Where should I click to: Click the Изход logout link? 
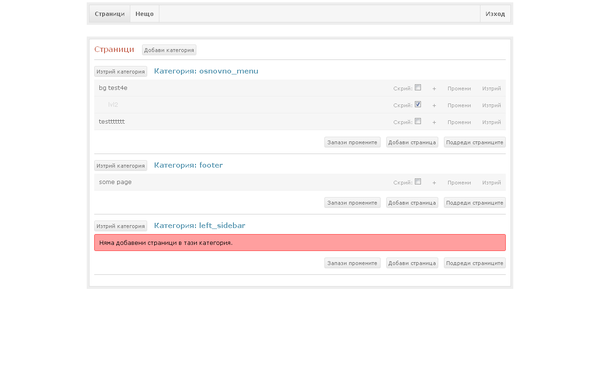495,14
